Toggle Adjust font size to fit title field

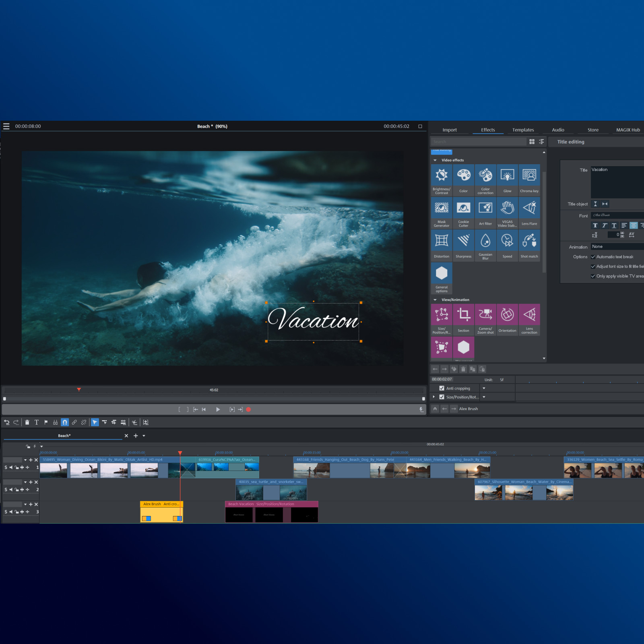tap(593, 266)
